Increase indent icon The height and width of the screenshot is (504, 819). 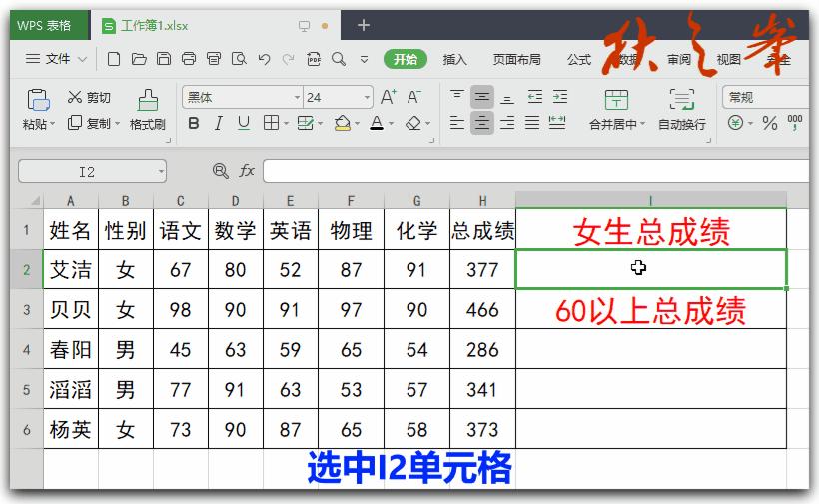(x=560, y=97)
